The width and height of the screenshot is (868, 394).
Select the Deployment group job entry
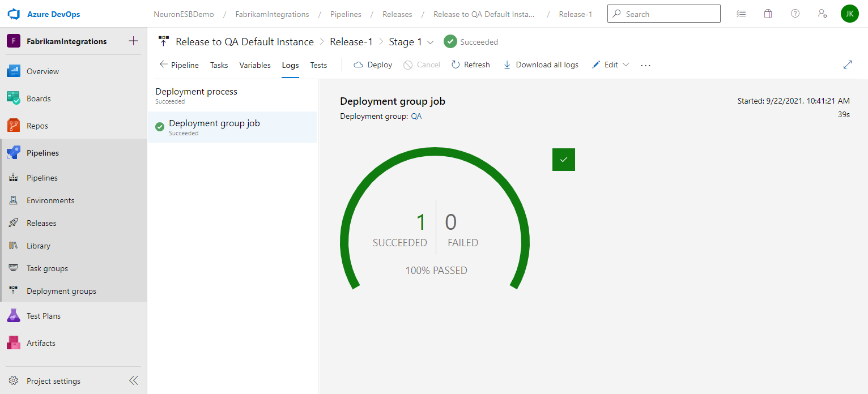tap(232, 127)
